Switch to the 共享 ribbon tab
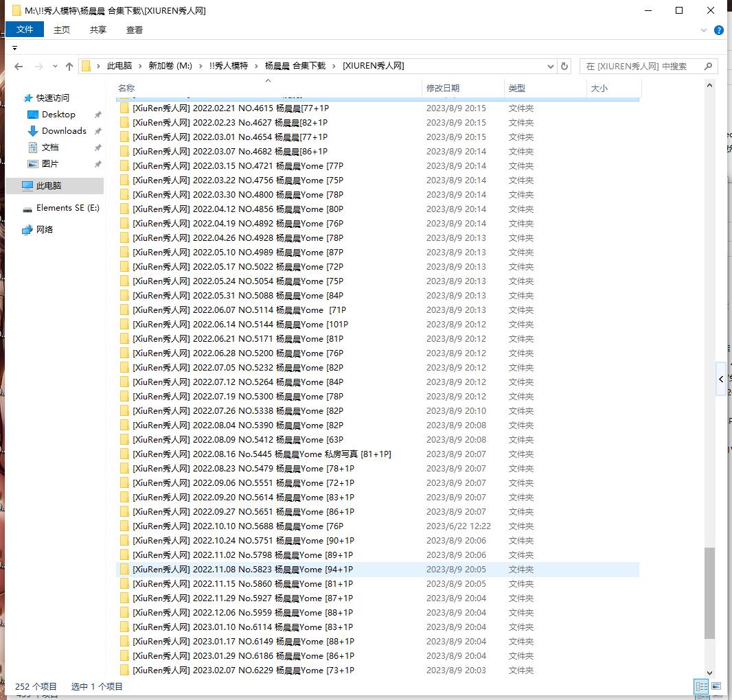This screenshot has width=732, height=700. [98, 30]
